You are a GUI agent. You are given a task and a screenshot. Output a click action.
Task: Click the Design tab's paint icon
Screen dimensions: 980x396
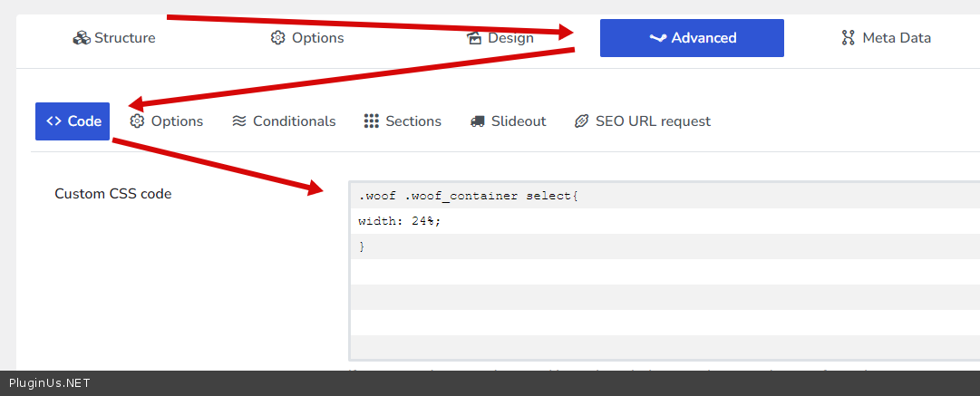click(x=474, y=38)
